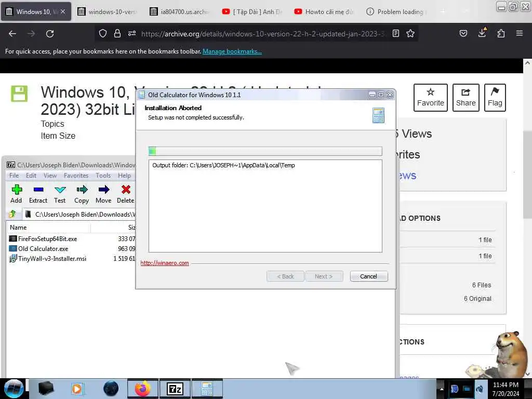Open 7-Zip View menu

50,176
